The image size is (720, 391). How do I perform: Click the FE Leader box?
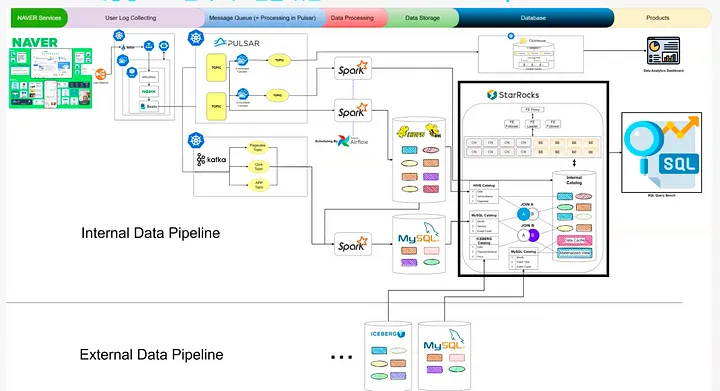click(x=533, y=124)
